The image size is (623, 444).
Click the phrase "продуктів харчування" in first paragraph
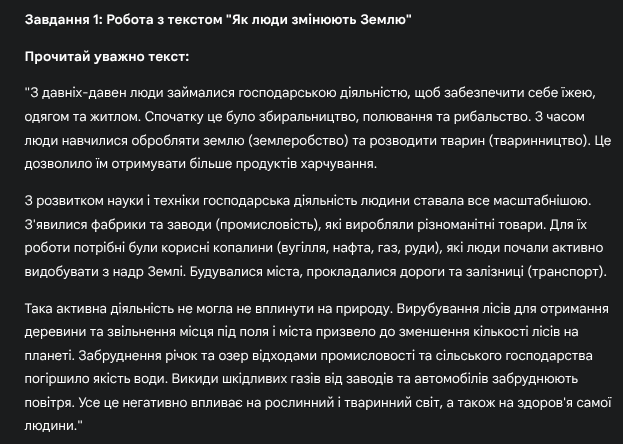tap(306, 164)
